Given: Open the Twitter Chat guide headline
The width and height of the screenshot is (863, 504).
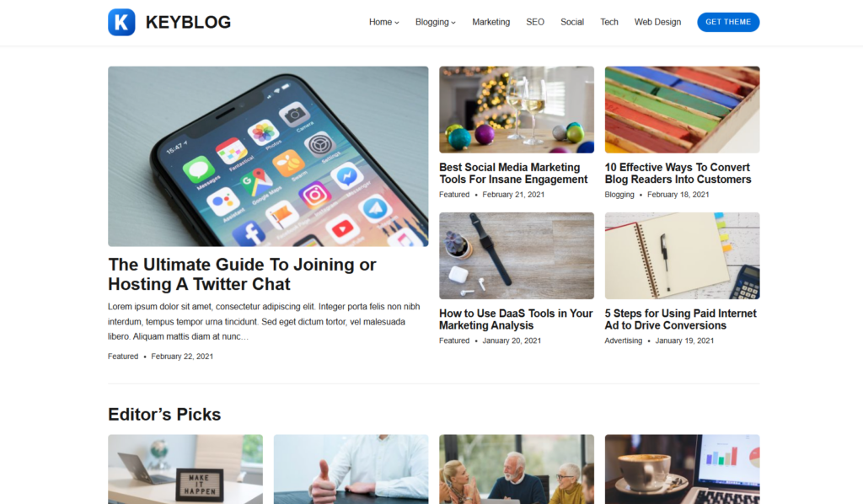Looking at the screenshot, I should [242, 274].
